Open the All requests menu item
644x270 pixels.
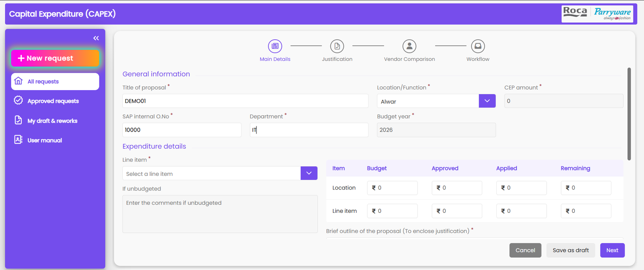55,81
